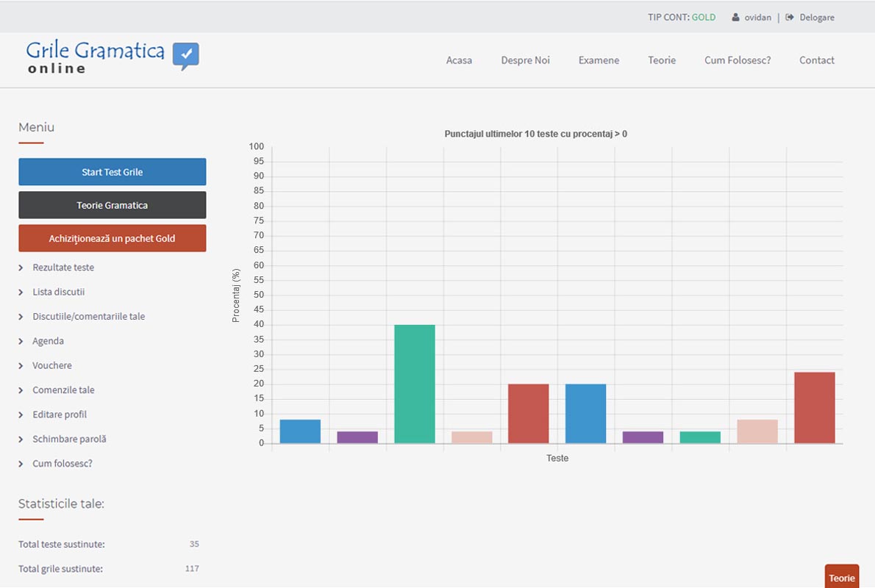The height and width of the screenshot is (588, 875).
Task: Click the Grile Gramatica checkmark logo icon
Action: [x=185, y=56]
